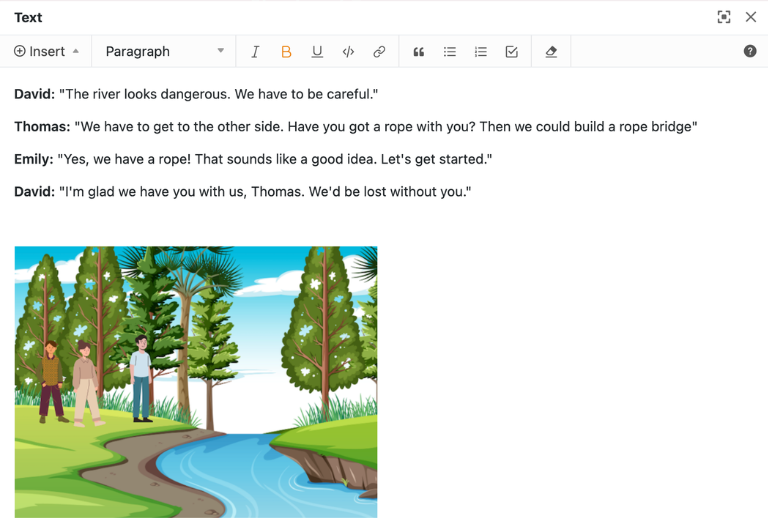Screen dimensions: 768x528
Task: Select the forest river illustration
Action: (x=196, y=382)
